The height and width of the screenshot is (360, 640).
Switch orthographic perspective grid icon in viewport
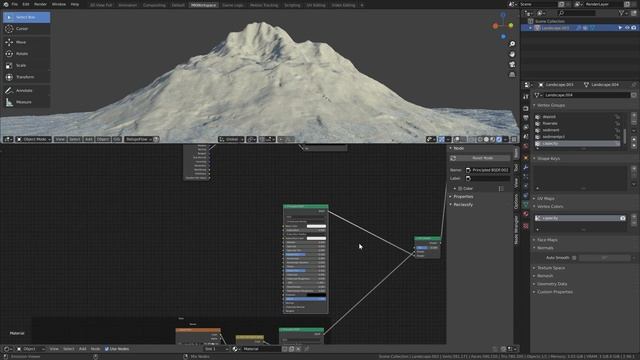pyautogui.click(x=512, y=74)
